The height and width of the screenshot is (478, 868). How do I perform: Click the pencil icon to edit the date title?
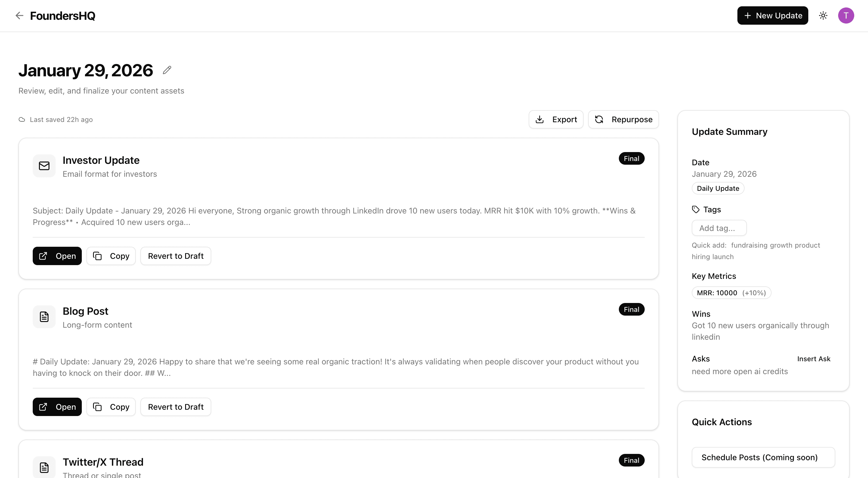click(167, 70)
